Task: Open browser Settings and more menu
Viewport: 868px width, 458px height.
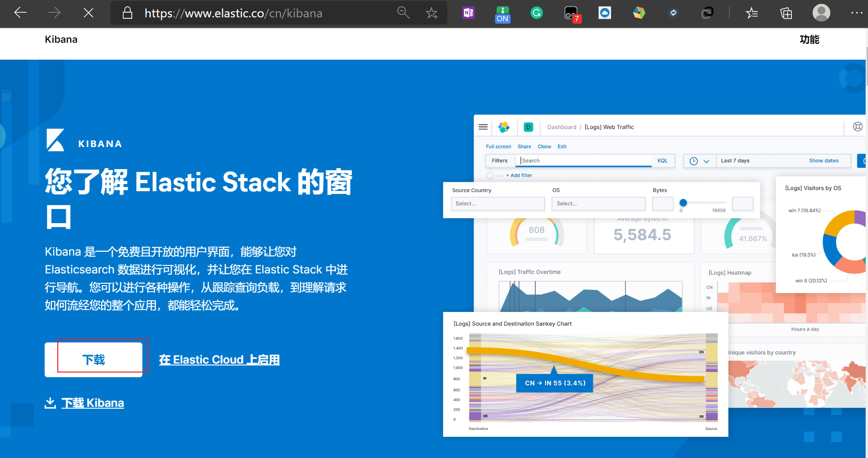Action: click(857, 13)
